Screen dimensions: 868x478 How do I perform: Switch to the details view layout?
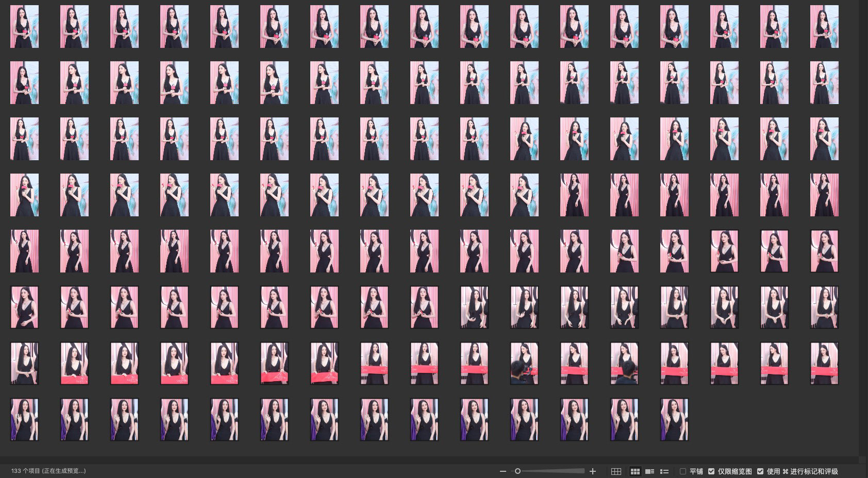(x=649, y=471)
